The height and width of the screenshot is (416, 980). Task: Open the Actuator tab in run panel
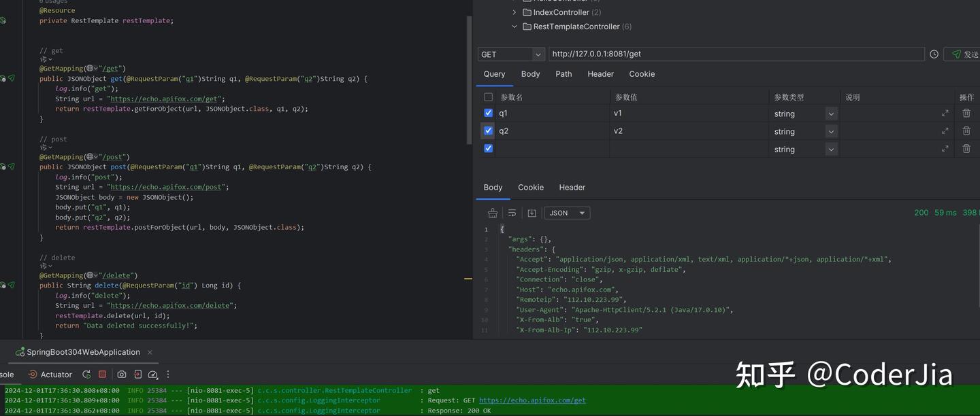[x=54, y=374]
